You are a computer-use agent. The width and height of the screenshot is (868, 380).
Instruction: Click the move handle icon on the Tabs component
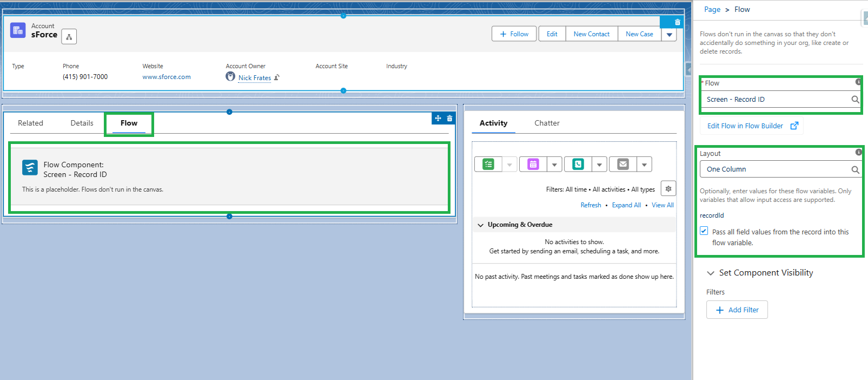pos(438,118)
